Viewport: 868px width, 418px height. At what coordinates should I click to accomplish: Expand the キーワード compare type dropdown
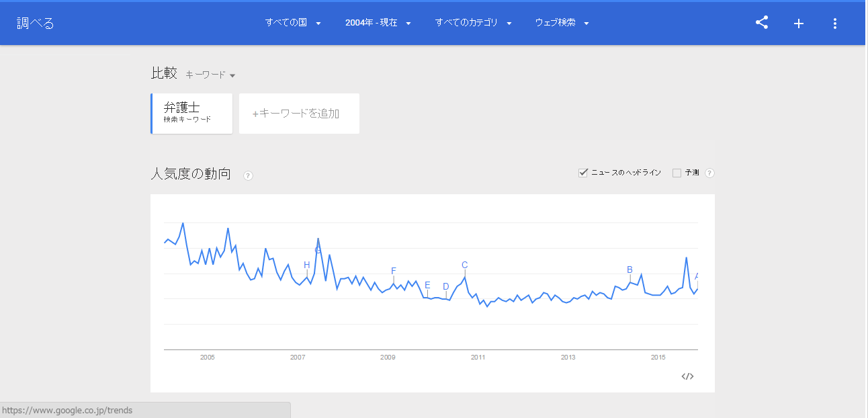click(210, 75)
